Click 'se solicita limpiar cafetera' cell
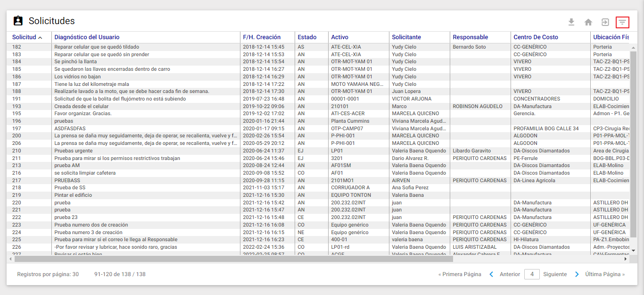 coord(85,173)
